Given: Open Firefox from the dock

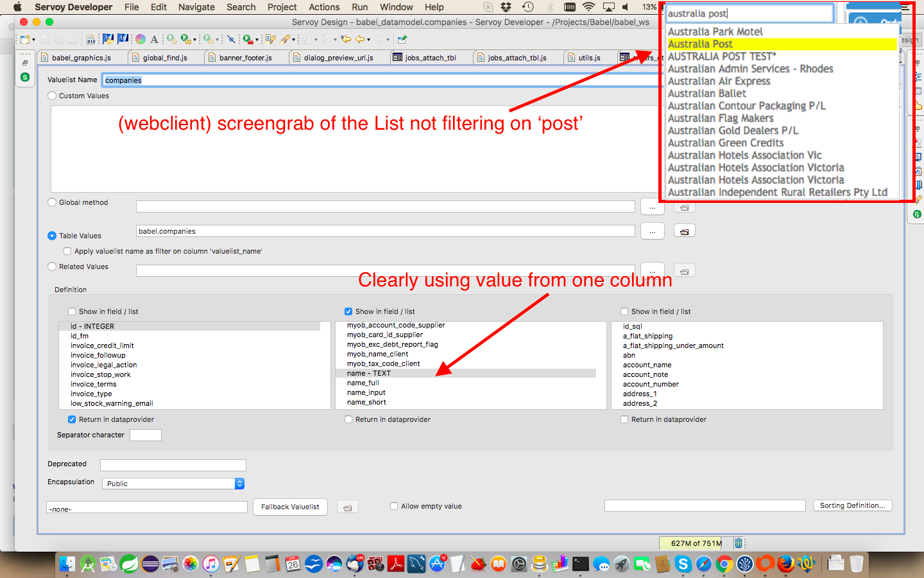Looking at the screenshot, I should pyautogui.click(x=785, y=564).
